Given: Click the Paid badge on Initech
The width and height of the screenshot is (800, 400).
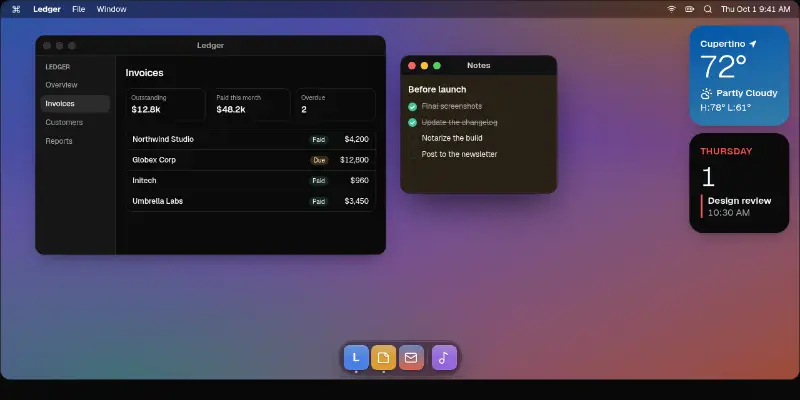Looking at the screenshot, I should (x=319, y=181).
